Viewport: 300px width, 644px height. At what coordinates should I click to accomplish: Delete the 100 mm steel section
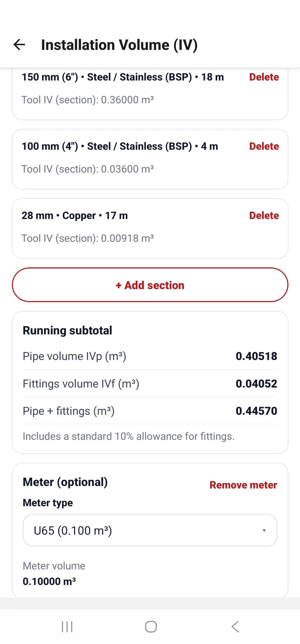point(264,146)
